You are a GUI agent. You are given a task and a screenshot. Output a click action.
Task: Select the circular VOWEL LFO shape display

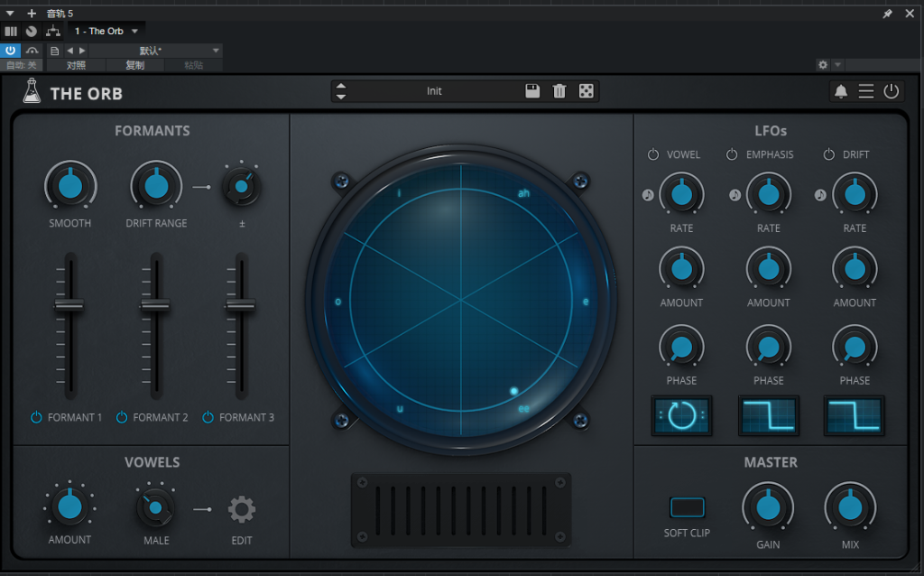coord(682,415)
